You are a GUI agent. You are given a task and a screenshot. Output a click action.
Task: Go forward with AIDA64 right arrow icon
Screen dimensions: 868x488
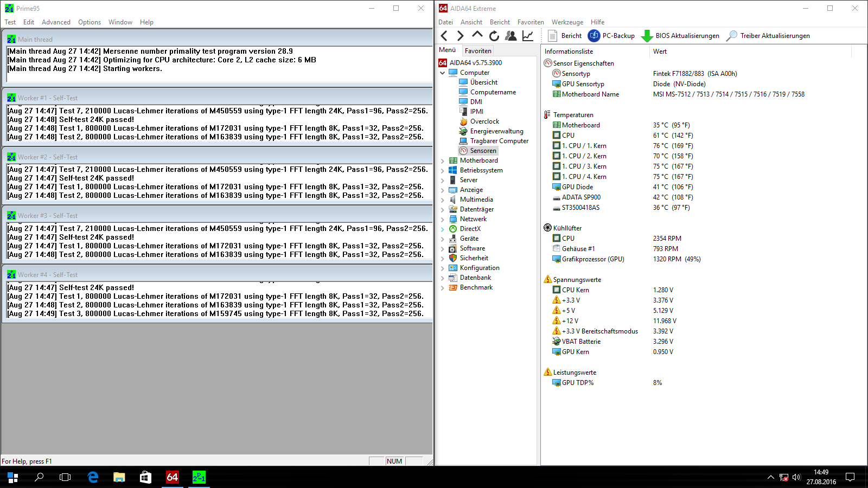point(461,36)
